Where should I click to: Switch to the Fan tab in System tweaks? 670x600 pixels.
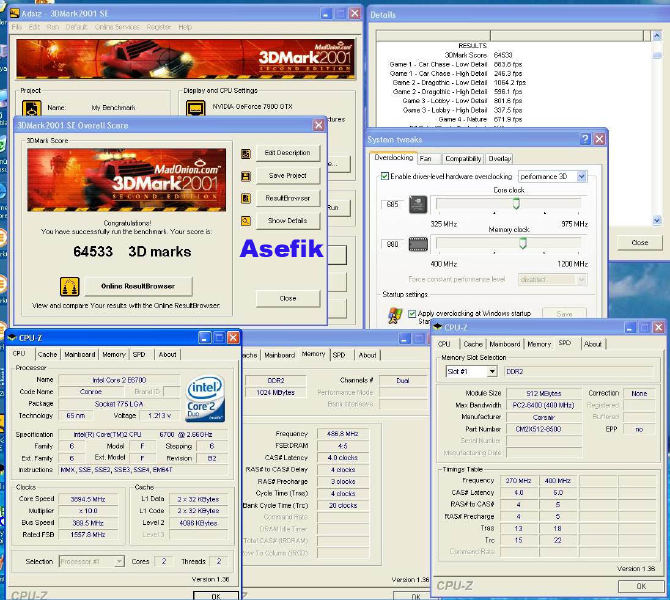click(428, 159)
